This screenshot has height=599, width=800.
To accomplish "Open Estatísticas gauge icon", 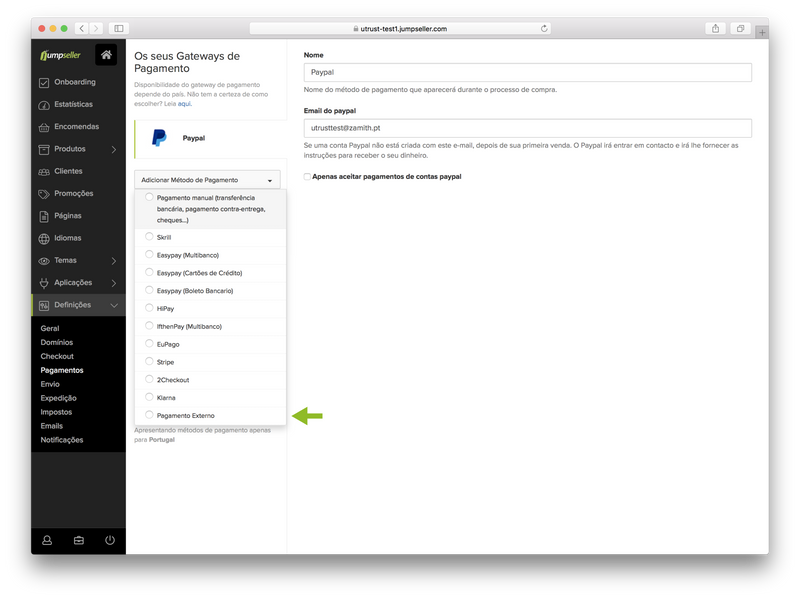I will tap(44, 105).
